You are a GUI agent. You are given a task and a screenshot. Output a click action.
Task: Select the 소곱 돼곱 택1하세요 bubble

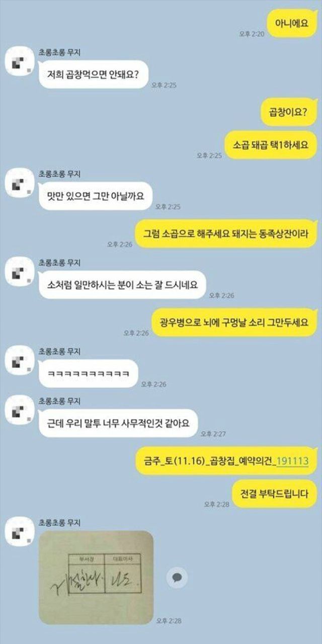coord(271,145)
